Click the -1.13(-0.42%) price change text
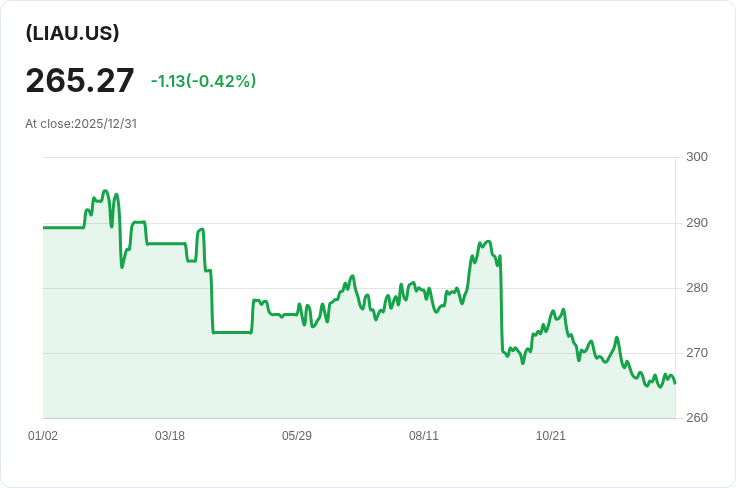736x488 pixels. click(x=203, y=81)
